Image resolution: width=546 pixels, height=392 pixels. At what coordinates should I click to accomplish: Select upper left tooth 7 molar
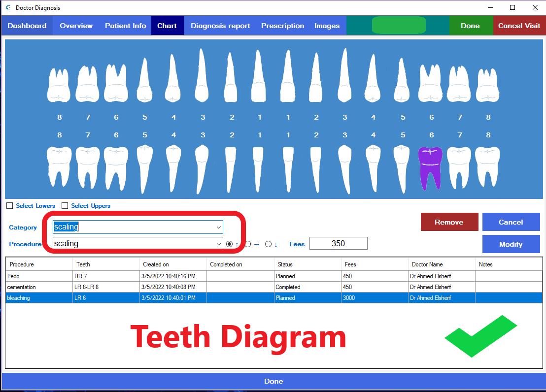click(459, 84)
